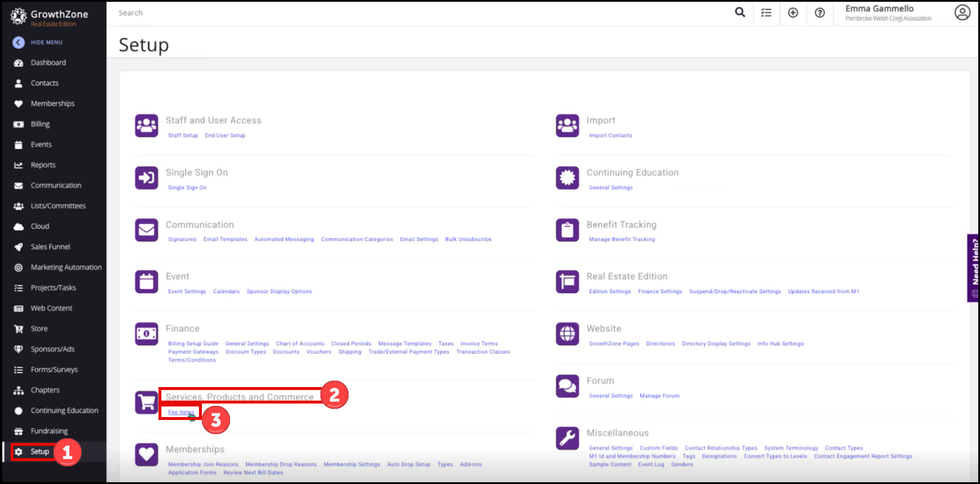Select Memberships in the left menu

pyautogui.click(x=52, y=103)
